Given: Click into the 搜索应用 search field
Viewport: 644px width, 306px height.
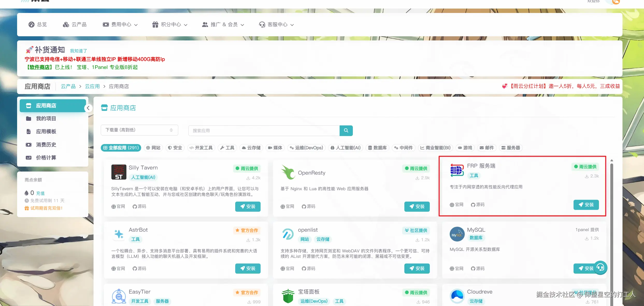Looking at the screenshot, I should click(264, 131).
